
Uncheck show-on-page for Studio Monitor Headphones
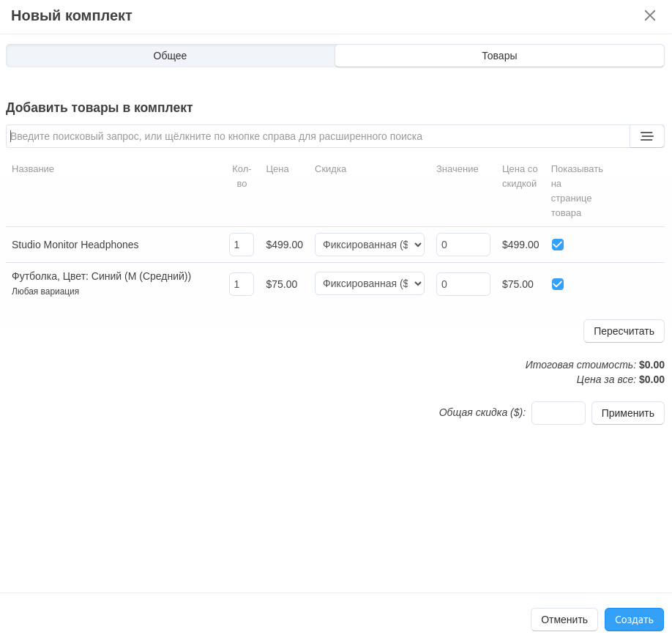click(x=558, y=245)
